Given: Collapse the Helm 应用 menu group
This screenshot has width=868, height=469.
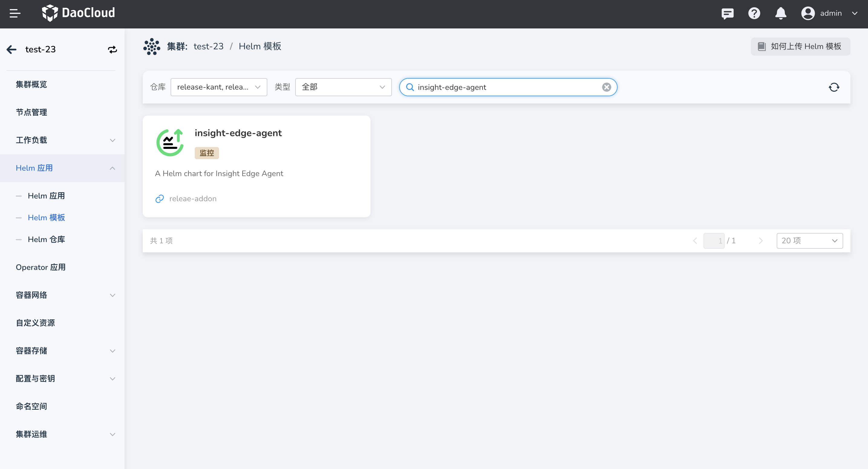Looking at the screenshot, I should click(62, 168).
